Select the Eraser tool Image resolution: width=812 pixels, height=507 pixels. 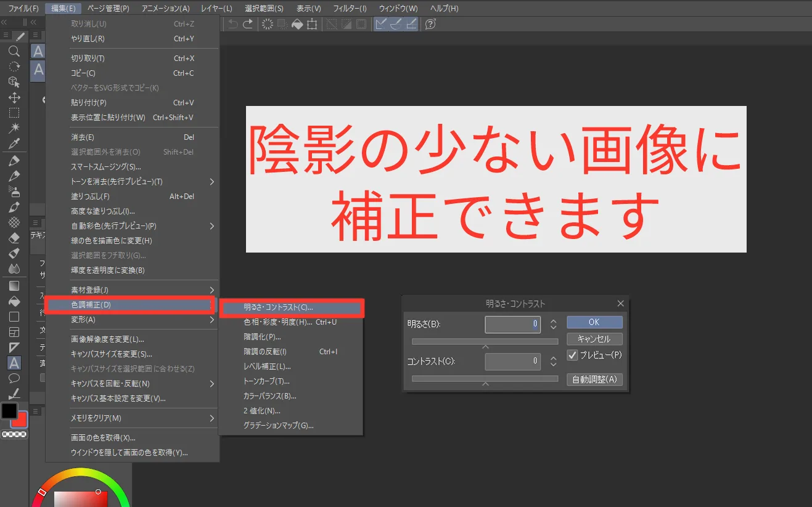pos(14,238)
